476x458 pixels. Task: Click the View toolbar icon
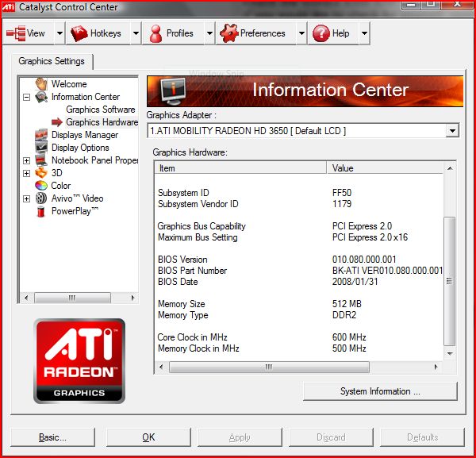tap(16, 33)
